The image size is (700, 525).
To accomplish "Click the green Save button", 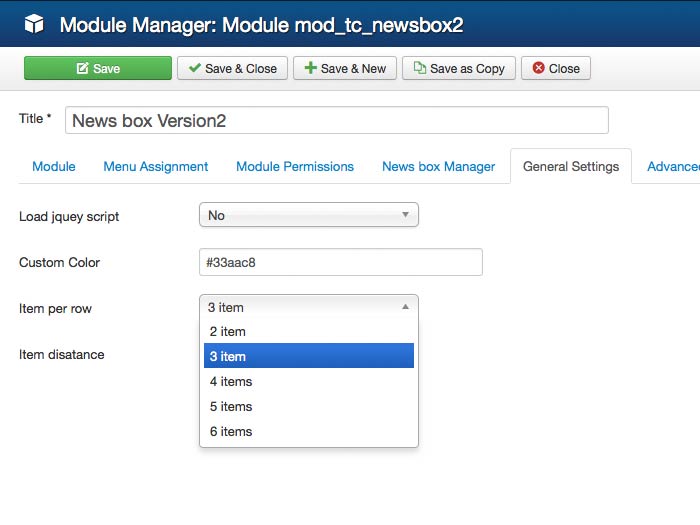I will point(98,68).
